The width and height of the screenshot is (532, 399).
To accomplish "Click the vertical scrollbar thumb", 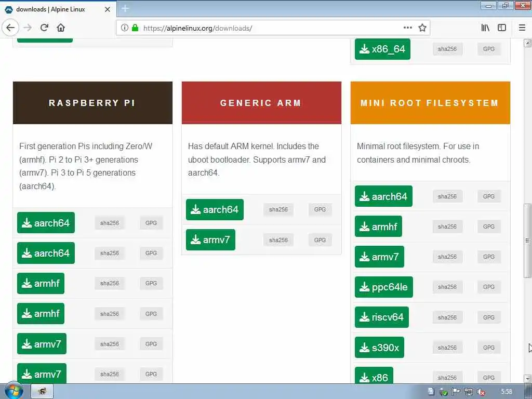I will (x=528, y=241).
